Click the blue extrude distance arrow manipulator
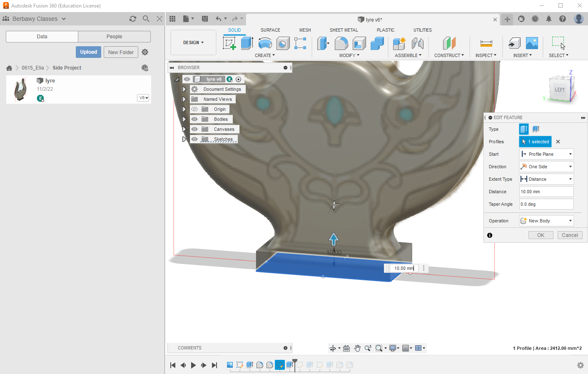The height and width of the screenshot is (374, 588). tap(334, 239)
